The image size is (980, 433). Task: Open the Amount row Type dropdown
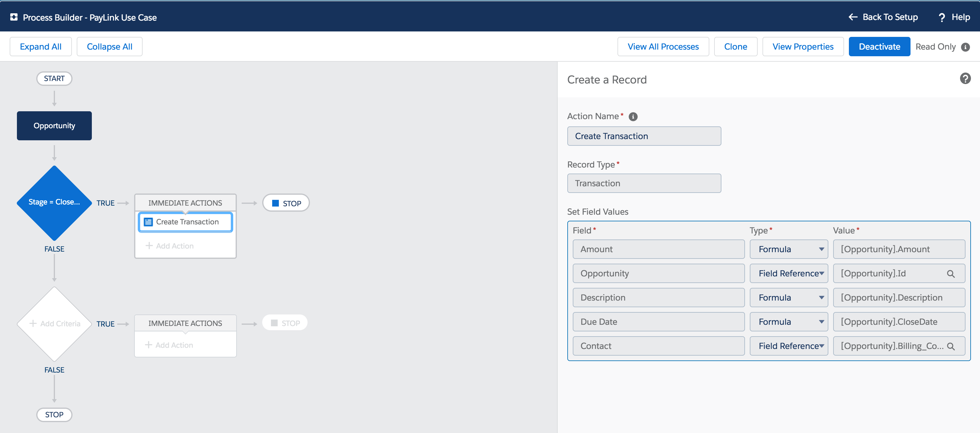click(789, 249)
